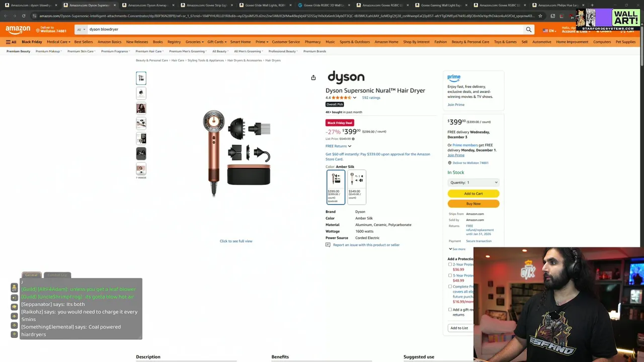Click the Report an issue speech icon

(328, 245)
